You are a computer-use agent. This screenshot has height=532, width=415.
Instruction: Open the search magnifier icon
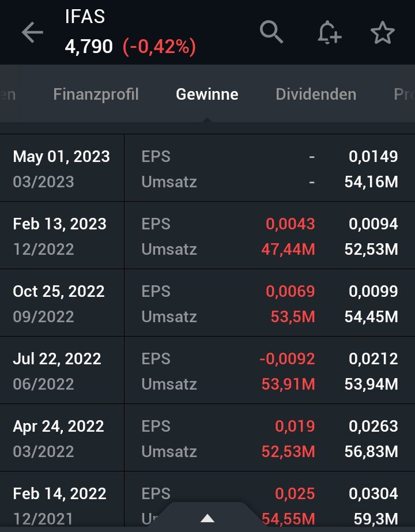pyautogui.click(x=271, y=32)
